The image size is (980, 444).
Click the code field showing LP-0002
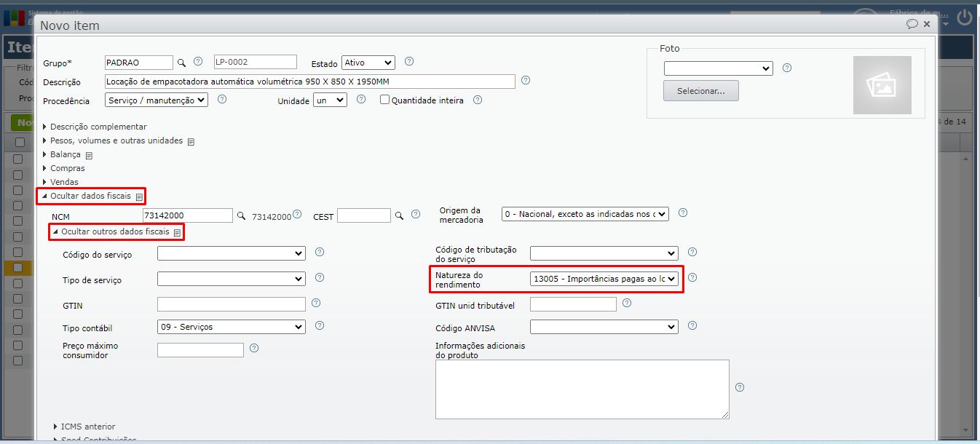click(256, 63)
